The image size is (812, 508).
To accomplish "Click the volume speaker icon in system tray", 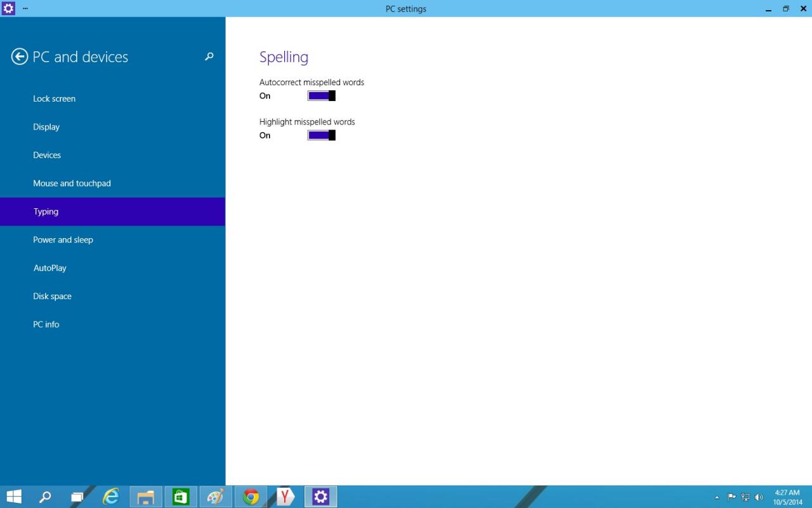I will [x=759, y=497].
